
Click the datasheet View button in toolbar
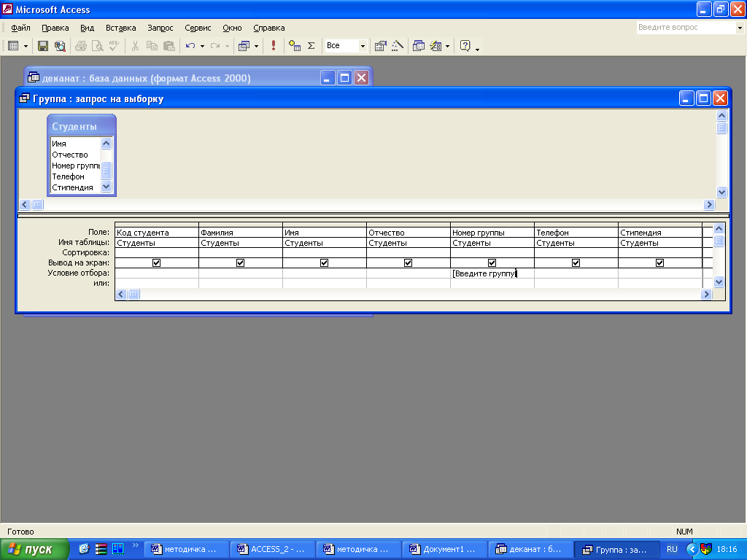[x=13, y=46]
